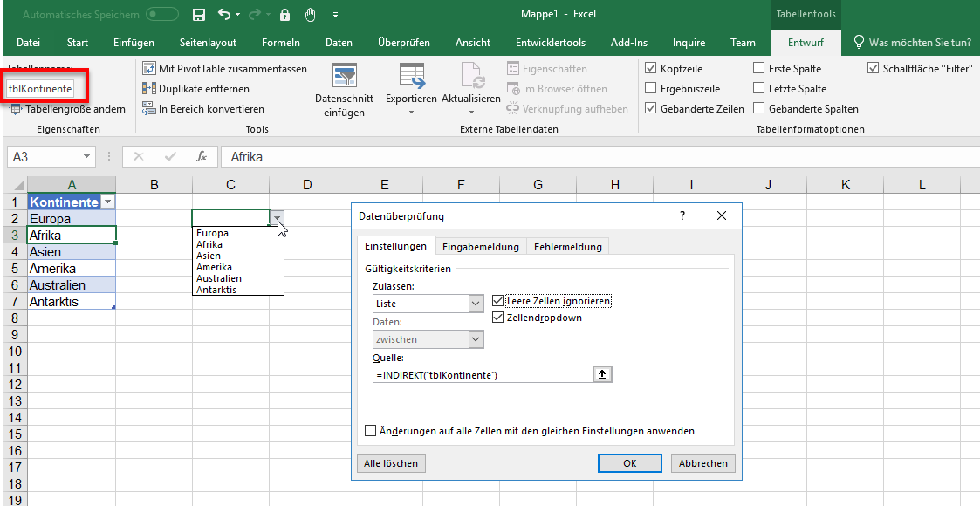Click the insert function fx icon

pyautogui.click(x=202, y=157)
